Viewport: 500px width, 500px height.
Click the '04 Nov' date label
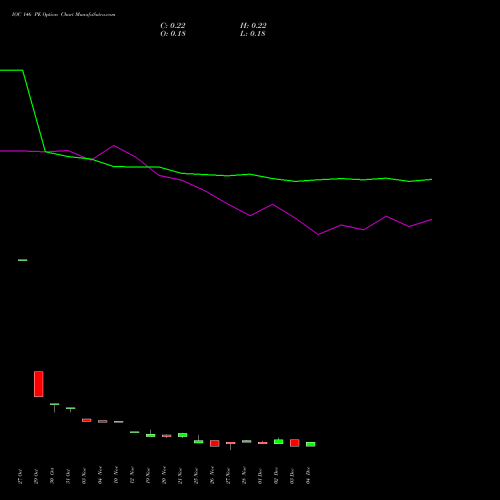[x=100, y=476]
